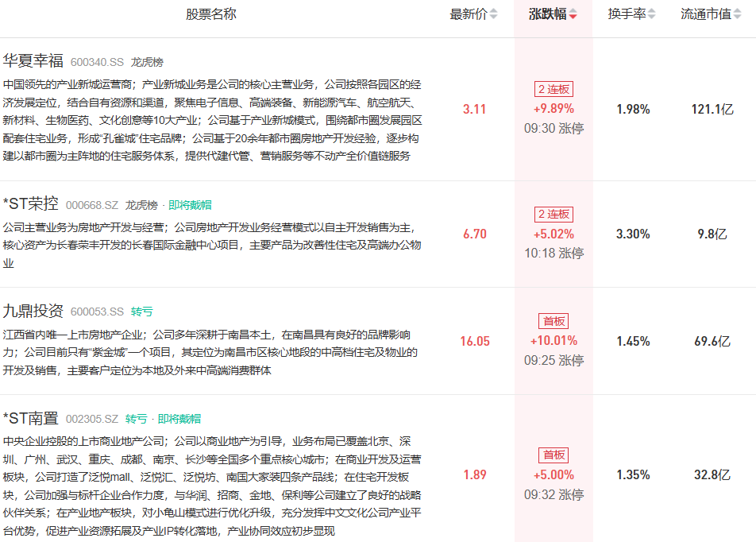Click 2连板 badge for 华夏幸福
756x542 pixels.
coord(553,89)
